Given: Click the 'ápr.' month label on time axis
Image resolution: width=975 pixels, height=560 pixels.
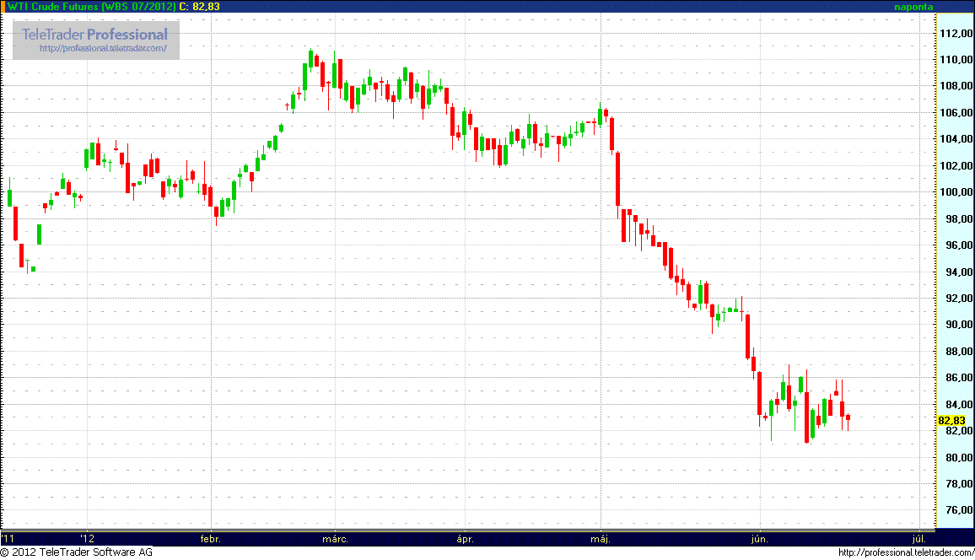Looking at the screenshot, I should tap(465, 539).
